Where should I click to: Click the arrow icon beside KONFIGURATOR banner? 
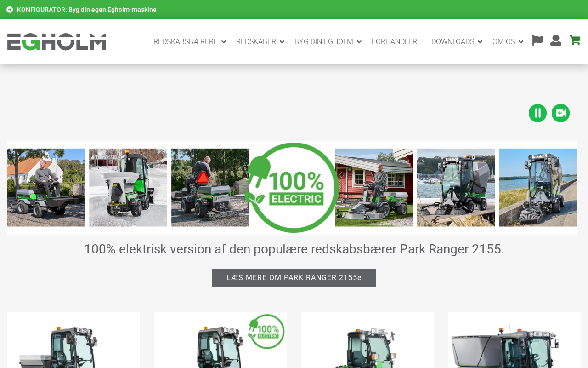pos(10,10)
